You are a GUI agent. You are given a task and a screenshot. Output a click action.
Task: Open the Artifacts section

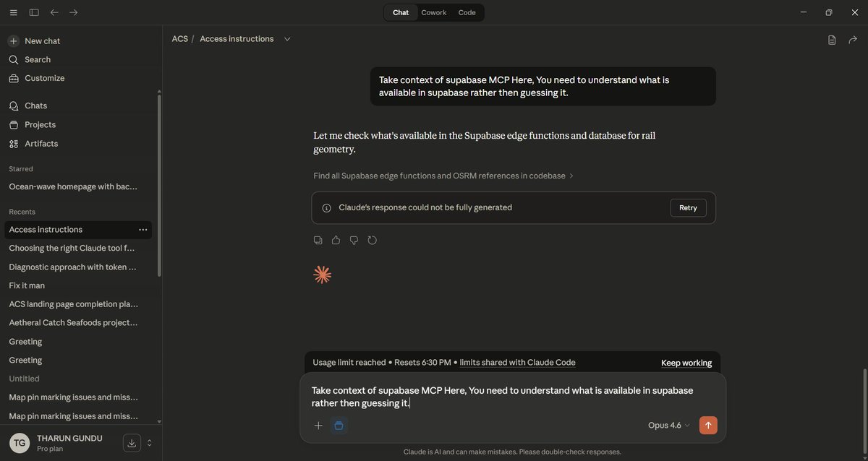33,144
